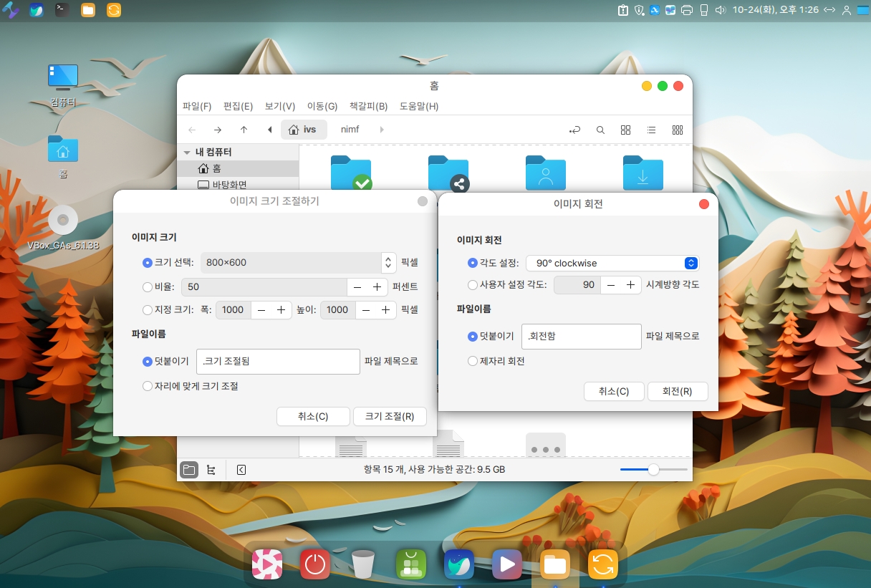Open the 파일(F) menu
Screen dimensions: 871x588
coord(197,106)
